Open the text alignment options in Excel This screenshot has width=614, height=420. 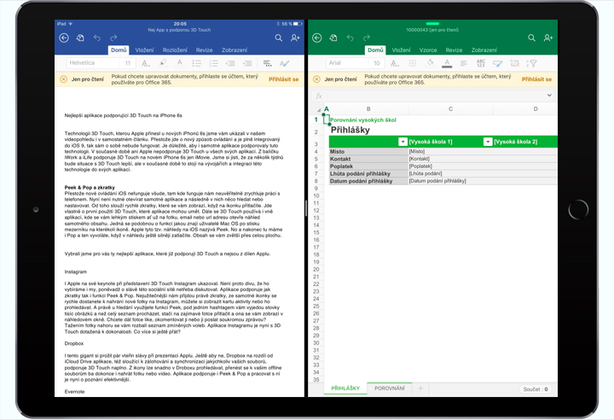point(464,63)
